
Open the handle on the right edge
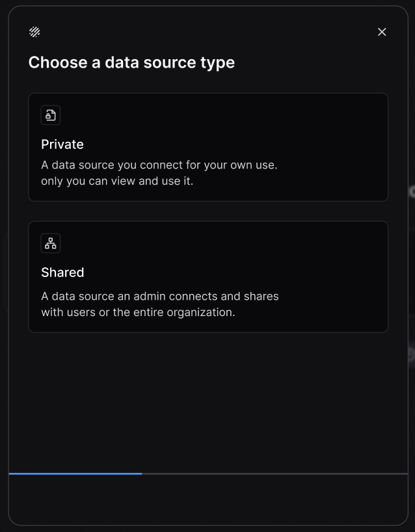coord(412,192)
